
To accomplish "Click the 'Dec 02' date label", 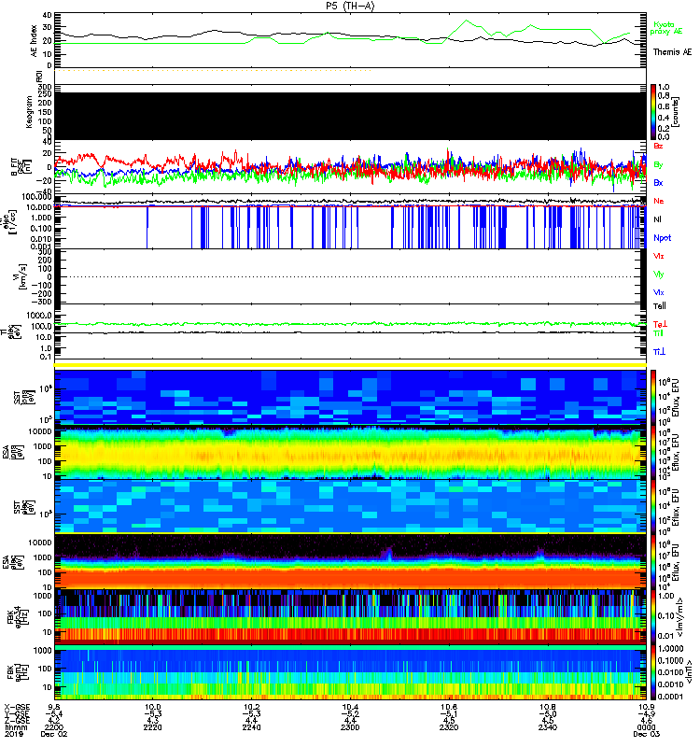I will click(54, 734).
